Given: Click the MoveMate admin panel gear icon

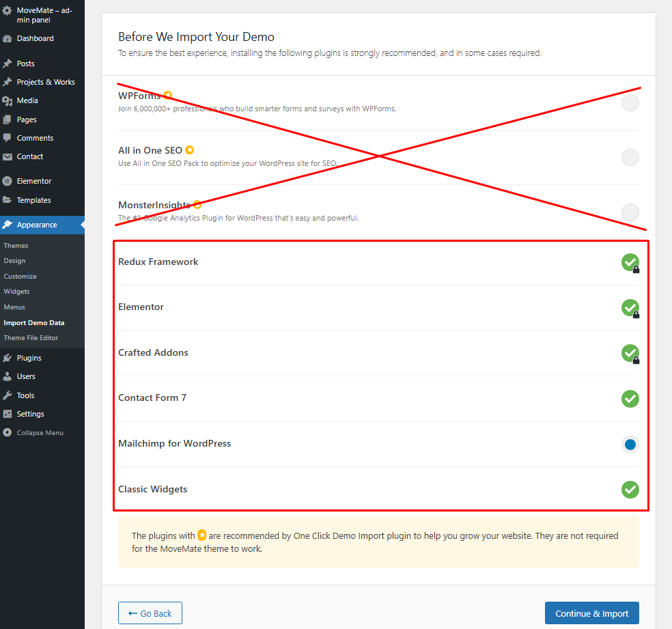Looking at the screenshot, I should [x=8, y=11].
